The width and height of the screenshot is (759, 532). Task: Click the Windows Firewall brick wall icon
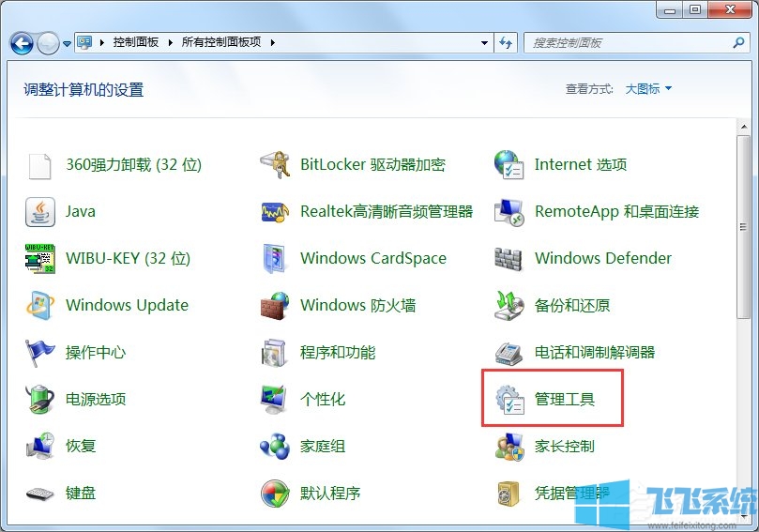point(274,306)
